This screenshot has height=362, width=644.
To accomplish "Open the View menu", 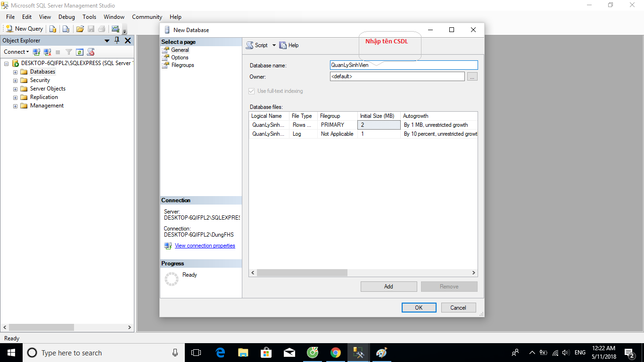I will click(45, 16).
